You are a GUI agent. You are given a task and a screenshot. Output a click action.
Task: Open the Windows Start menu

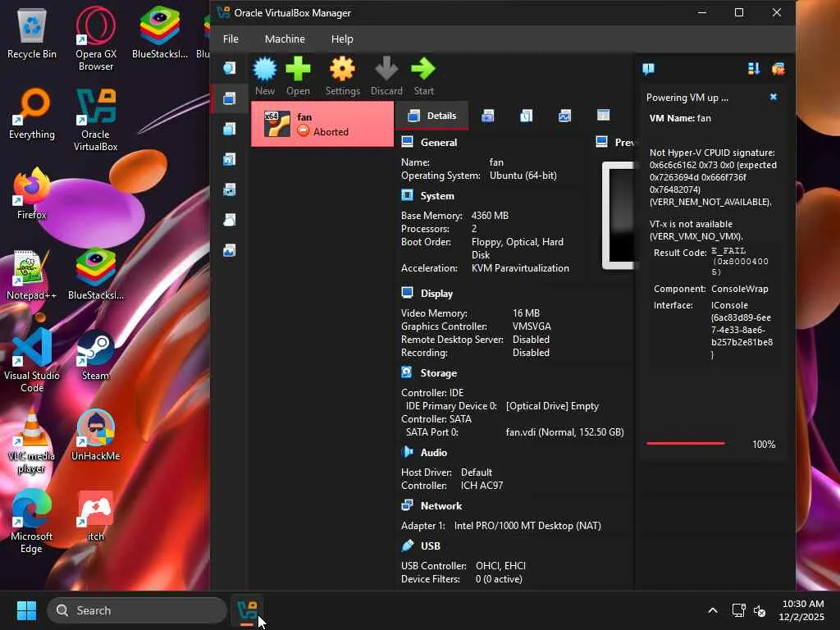26,610
